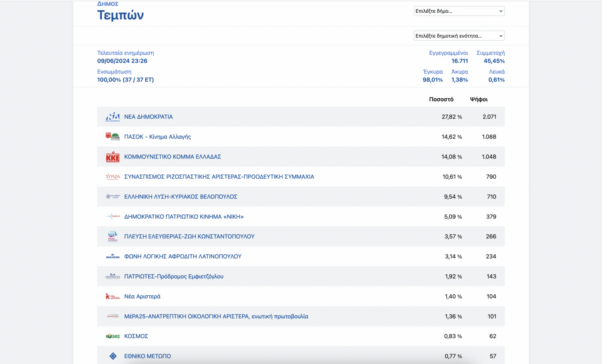Click the PASOK party logo icon

[x=113, y=137]
